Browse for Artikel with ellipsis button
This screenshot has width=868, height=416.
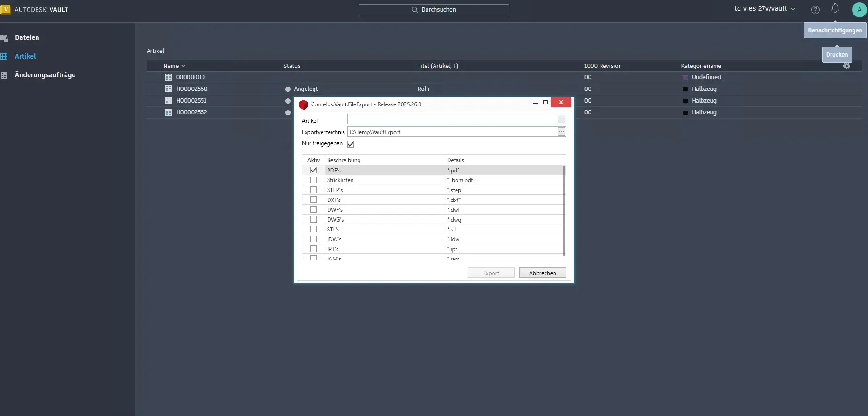point(561,119)
